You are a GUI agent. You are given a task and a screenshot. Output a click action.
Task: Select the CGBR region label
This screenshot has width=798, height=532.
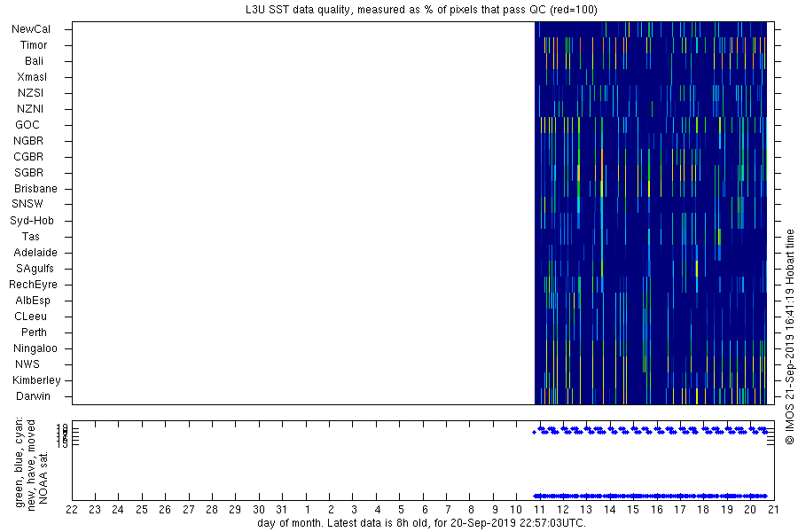[28, 156]
